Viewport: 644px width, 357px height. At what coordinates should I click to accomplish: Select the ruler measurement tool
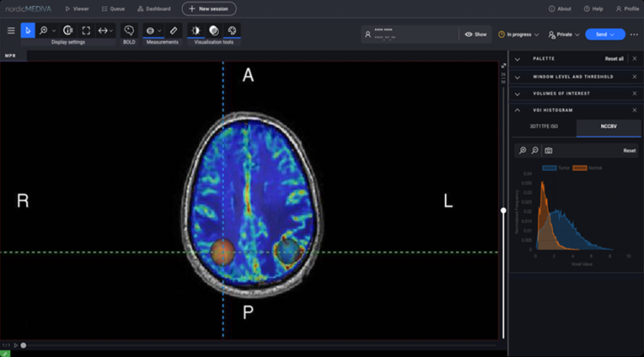pos(173,30)
